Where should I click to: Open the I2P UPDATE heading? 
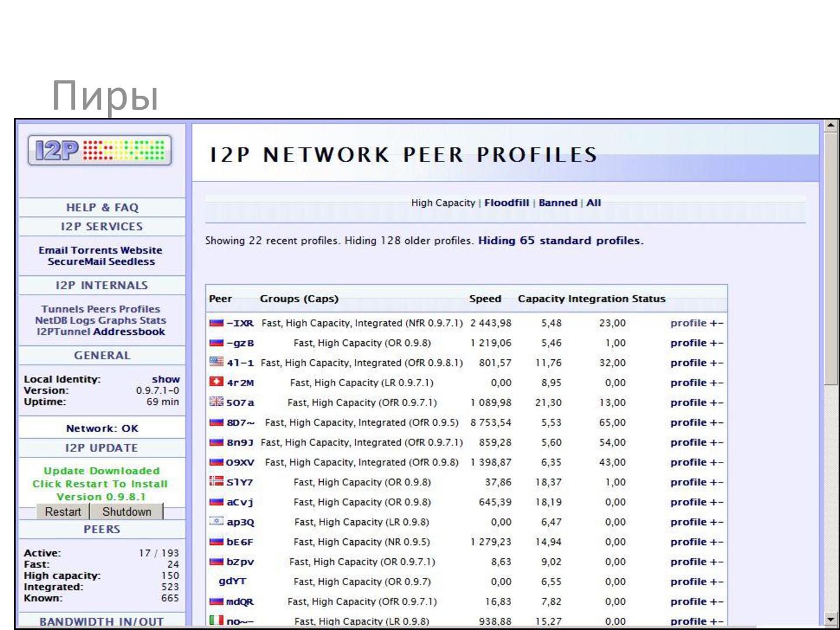101,448
